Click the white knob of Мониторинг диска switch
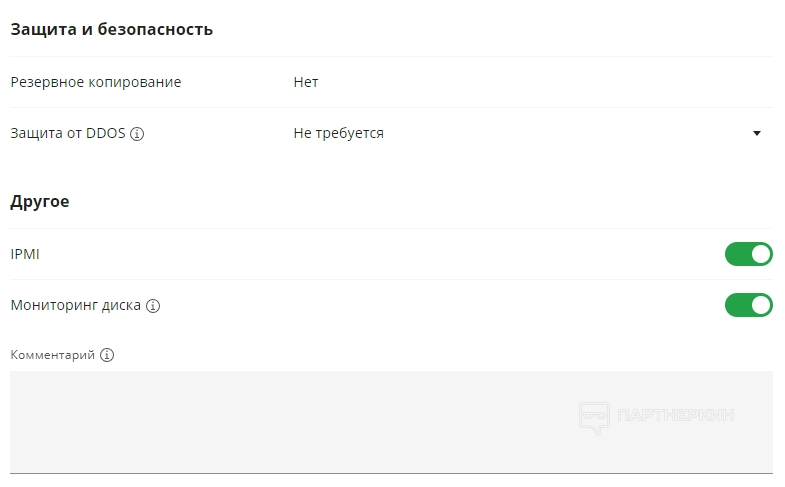This screenshot has height=487, width=785. 761,305
